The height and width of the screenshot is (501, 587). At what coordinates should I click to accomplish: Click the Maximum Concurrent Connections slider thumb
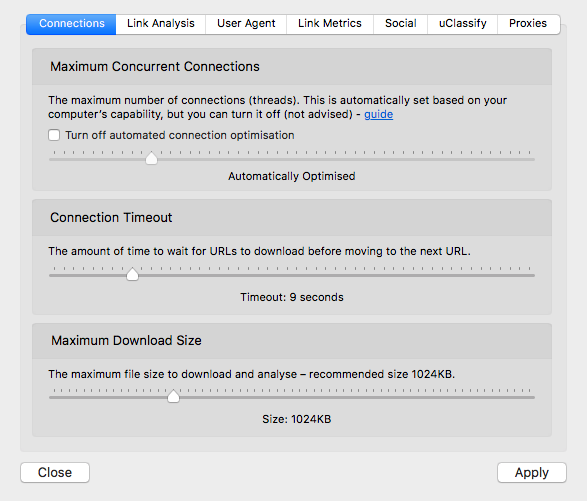(151, 158)
